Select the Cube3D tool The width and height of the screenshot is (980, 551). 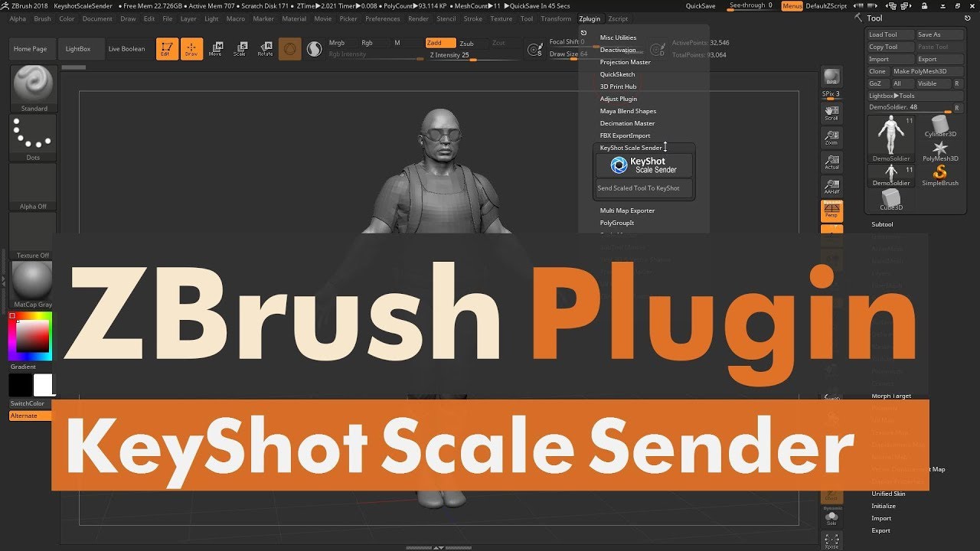click(x=891, y=200)
